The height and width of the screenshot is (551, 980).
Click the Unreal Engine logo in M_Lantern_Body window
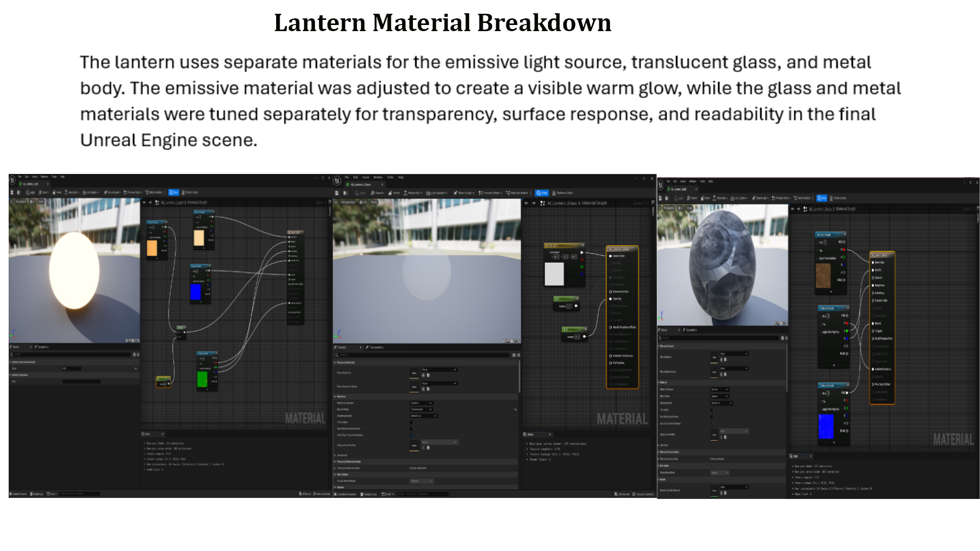660,185
